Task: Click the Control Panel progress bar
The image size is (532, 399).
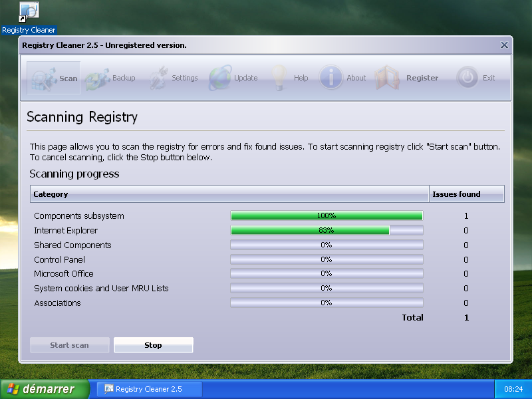Action: tap(327, 259)
